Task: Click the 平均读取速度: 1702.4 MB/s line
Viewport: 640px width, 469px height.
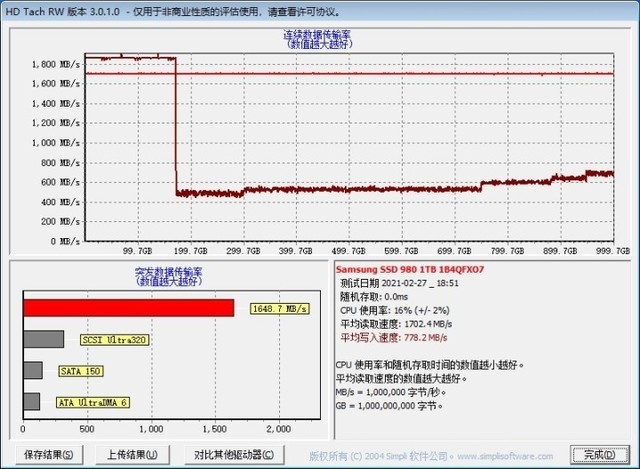Action: click(x=396, y=324)
